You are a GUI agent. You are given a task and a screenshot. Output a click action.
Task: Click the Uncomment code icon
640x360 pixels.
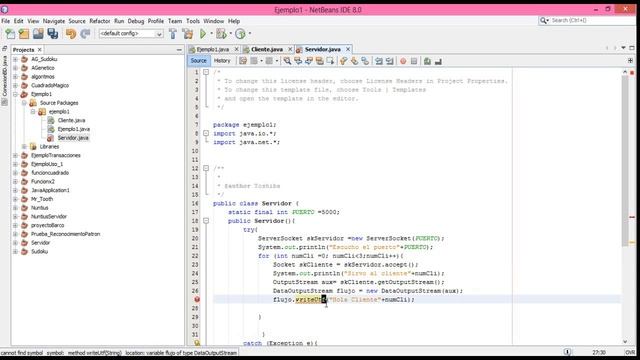click(438, 61)
